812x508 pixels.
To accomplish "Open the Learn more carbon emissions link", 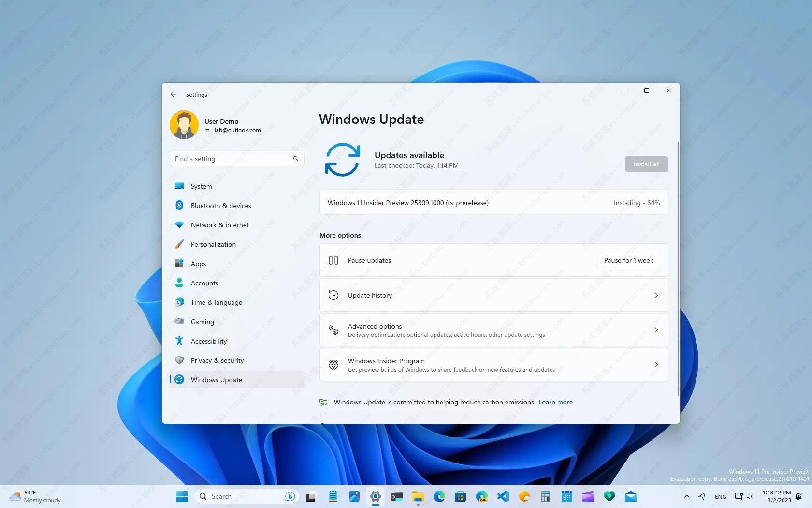I will 555,402.
